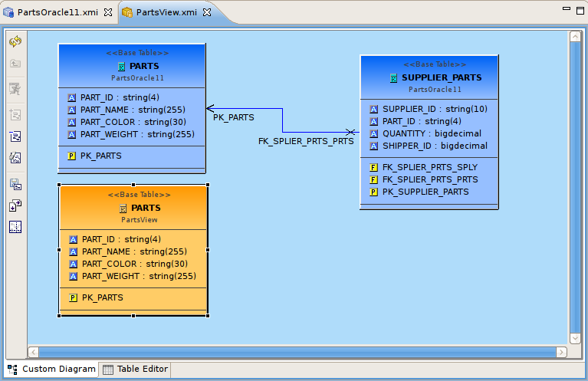Click the auto-layout diagram toolbar icon
This screenshot has width=588, height=381.
click(15, 137)
